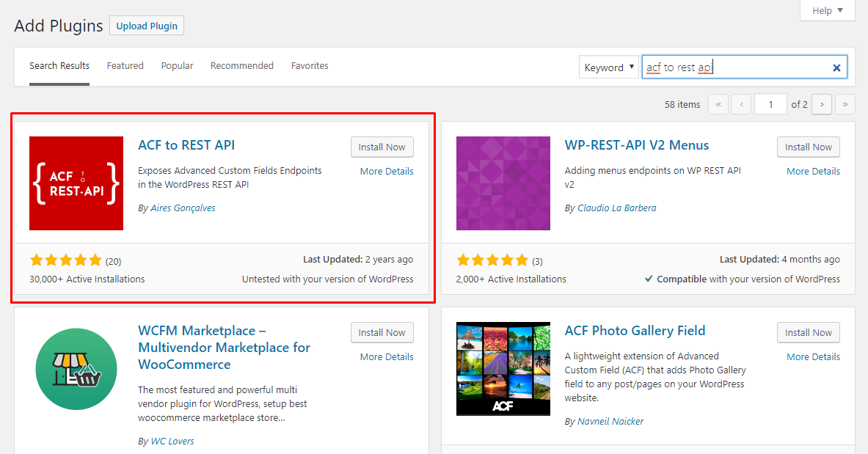Viewport: 868px width, 454px height.
Task: Clear the search field using the X icon
Action: tap(836, 67)
